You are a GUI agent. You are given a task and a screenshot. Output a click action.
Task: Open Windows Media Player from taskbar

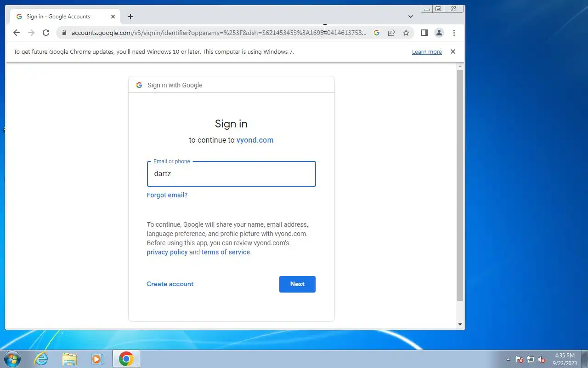pos(97,359)
